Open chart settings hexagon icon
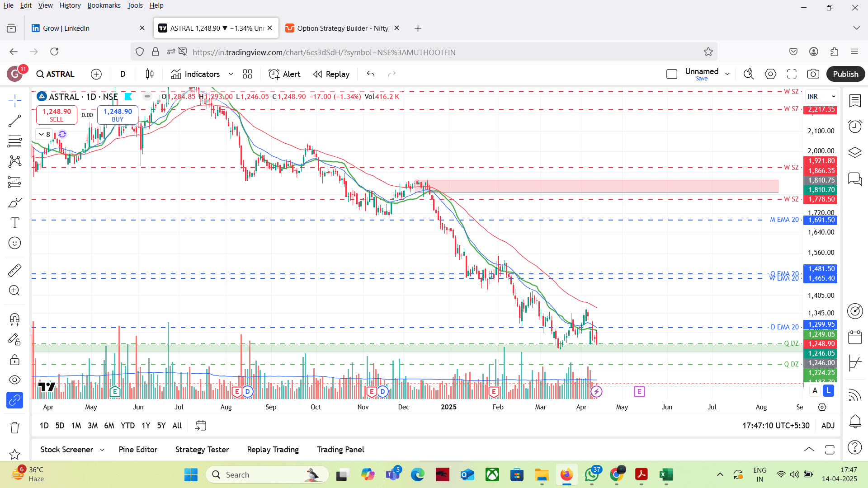Image resolution: width=868 pixels, height=488 pixels. (x=770, y=74)
